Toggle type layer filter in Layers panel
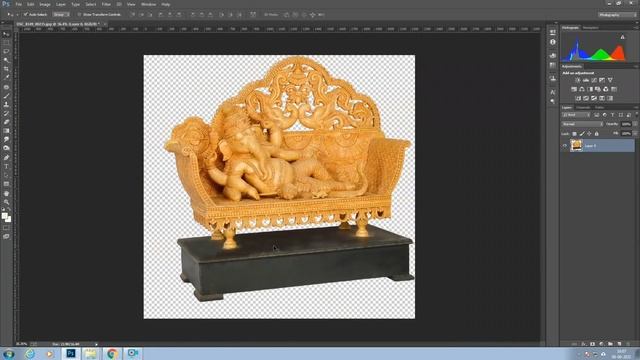 pos(612,115)
